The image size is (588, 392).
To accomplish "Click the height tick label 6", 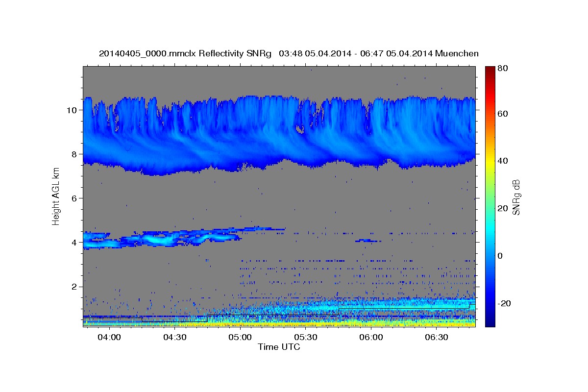I will (x=74, y=198).
